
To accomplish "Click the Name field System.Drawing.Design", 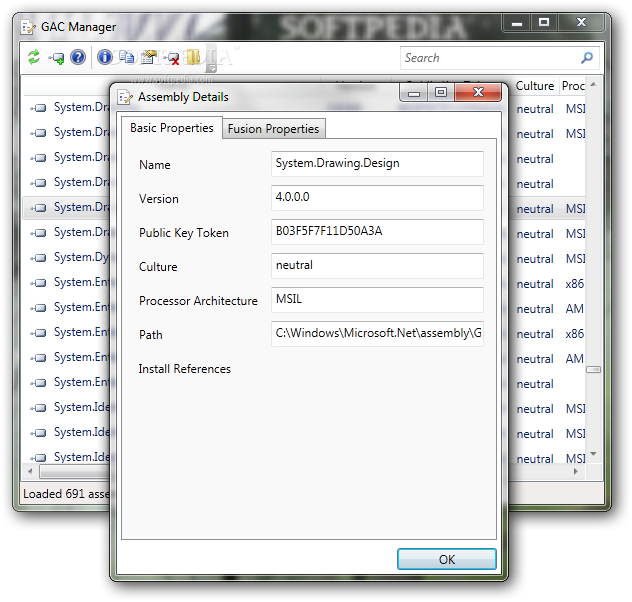I will pos(377,164).
